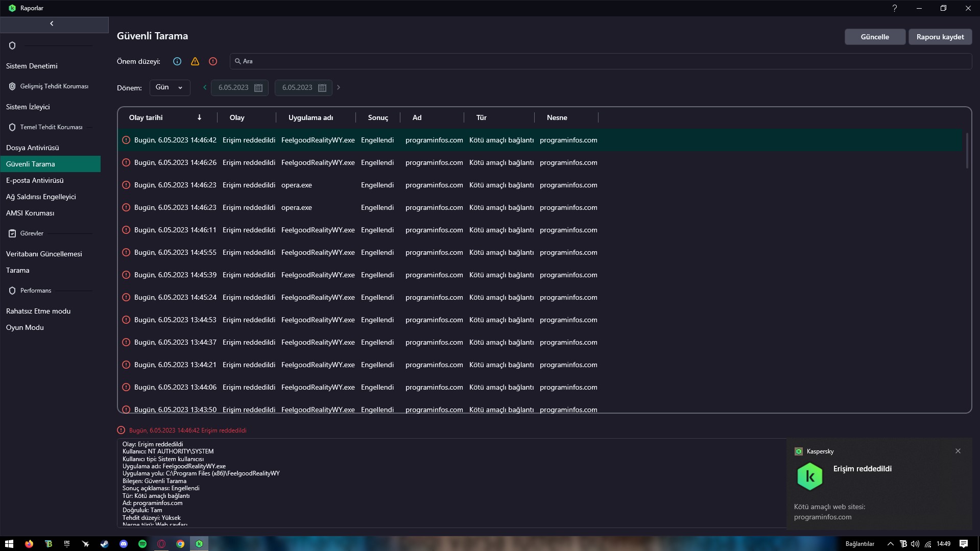Open Sistem İzleyici in the sidebar
Image resolution: width=980 pixels, height=551 pixels.
[28, 107]
